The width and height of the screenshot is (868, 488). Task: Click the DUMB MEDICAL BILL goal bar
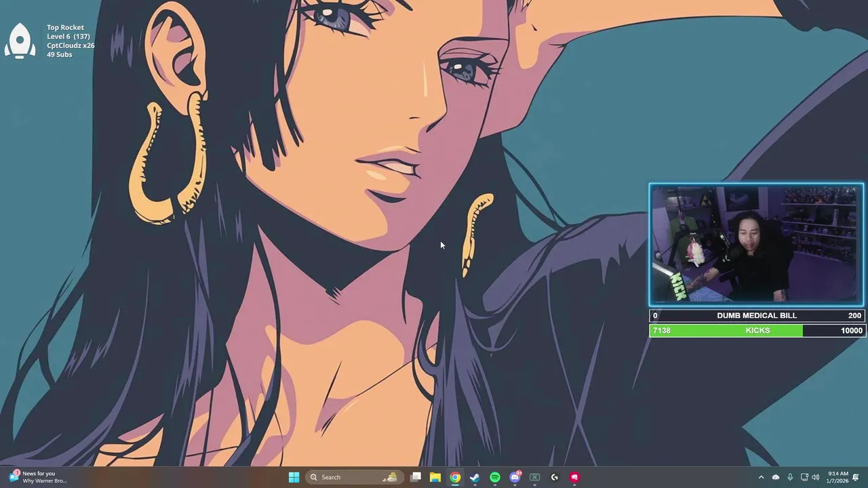(756, 315)
